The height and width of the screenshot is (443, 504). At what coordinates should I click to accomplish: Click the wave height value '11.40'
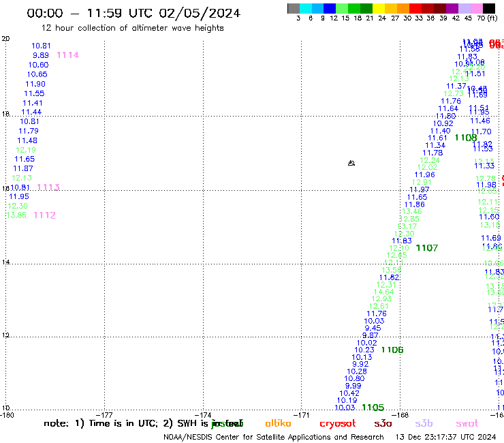point(441,131)
